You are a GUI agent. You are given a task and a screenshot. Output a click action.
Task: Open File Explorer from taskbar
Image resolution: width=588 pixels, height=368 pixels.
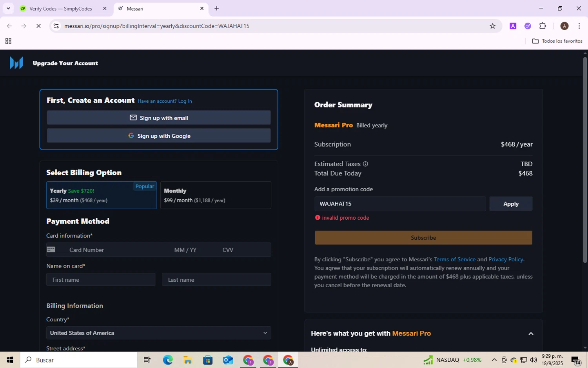coord(188,360)
